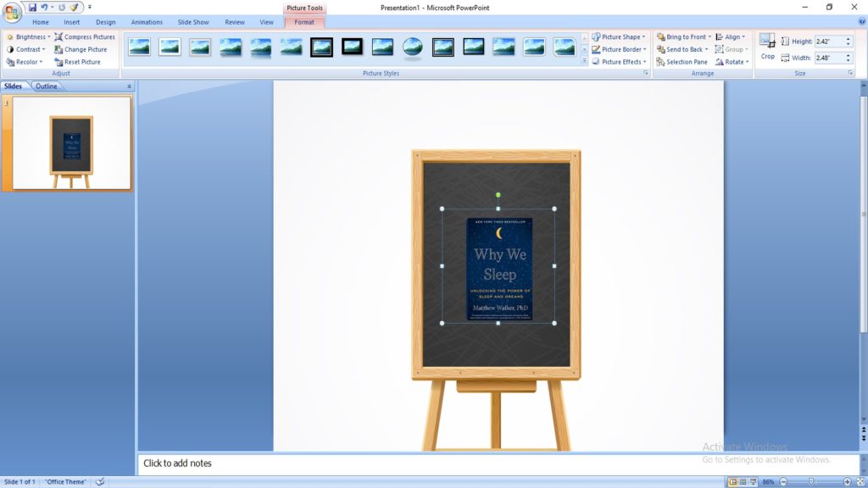Save the presentation from Quick Access Toolbar
This screenshot has height=488, width=868.
[32, 7]
